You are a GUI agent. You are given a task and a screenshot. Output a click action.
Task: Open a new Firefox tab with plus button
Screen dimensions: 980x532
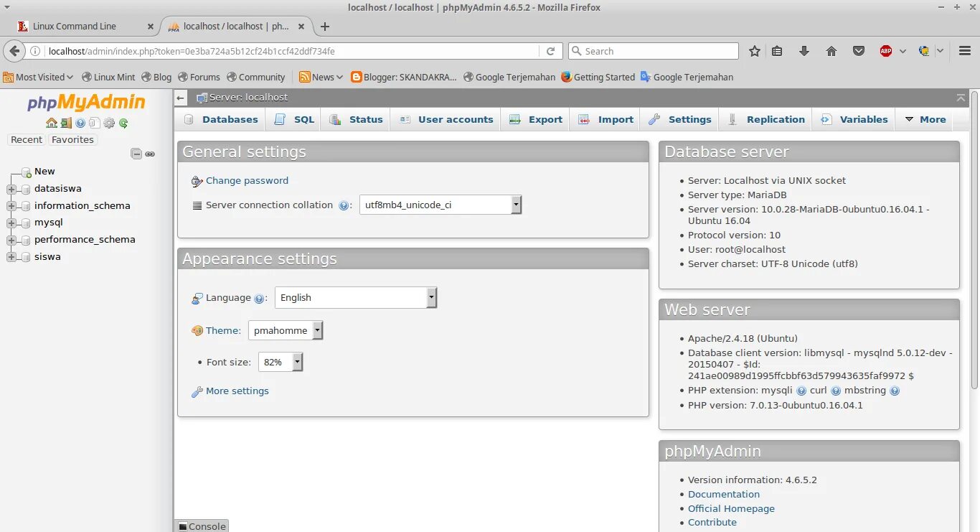[325, 27]
